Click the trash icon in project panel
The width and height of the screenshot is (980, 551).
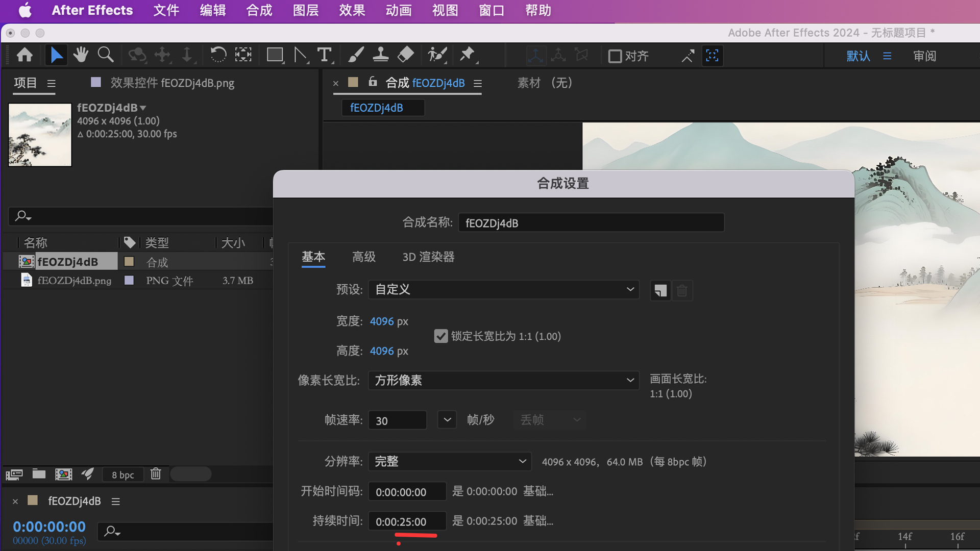[155, 474]
